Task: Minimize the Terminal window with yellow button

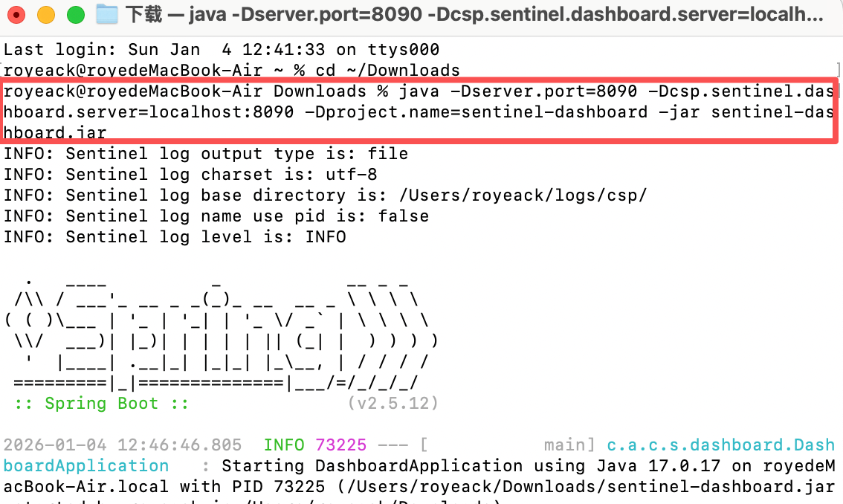Action: (x=46, y=15)
